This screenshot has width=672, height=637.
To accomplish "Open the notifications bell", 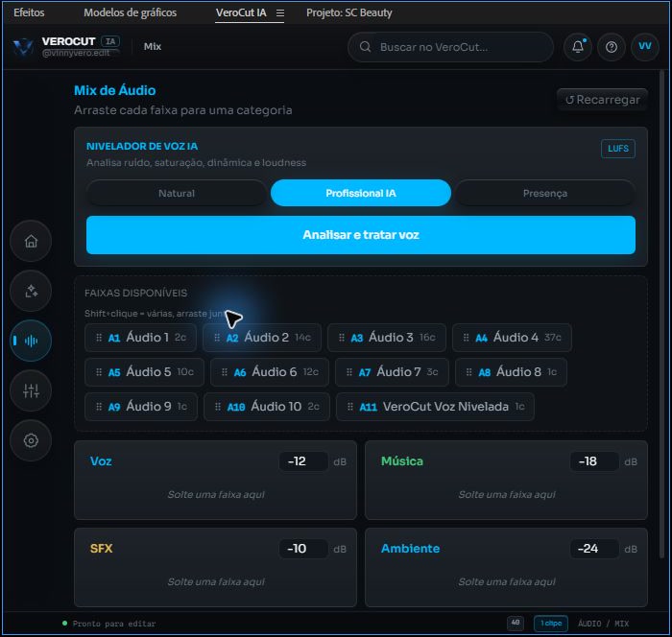I will point(578,47).
